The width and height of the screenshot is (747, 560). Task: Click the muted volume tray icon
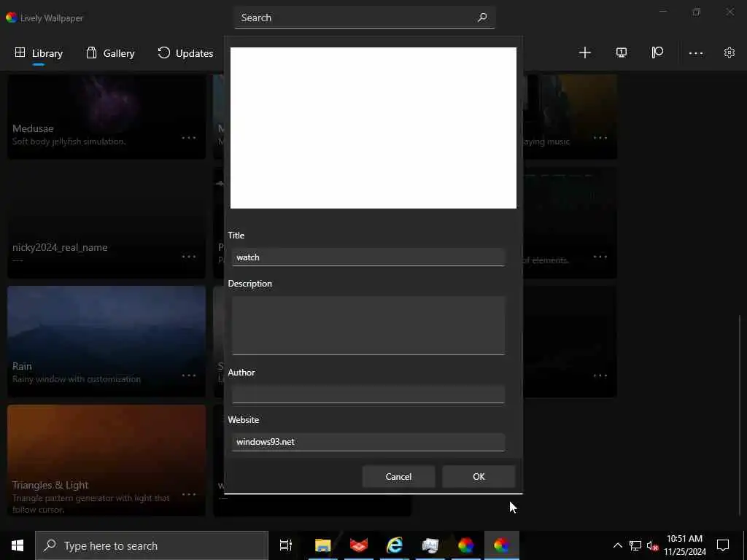[x=652, y=545]
